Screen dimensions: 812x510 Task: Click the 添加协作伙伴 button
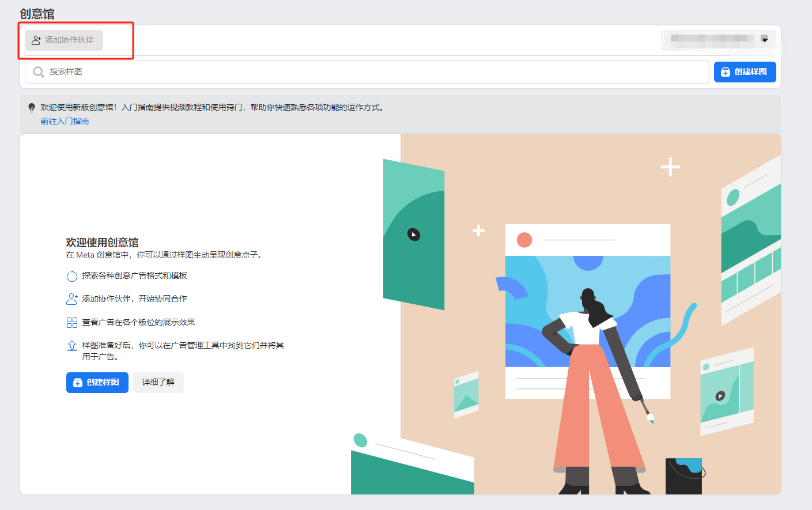click(x=64, y=40)
